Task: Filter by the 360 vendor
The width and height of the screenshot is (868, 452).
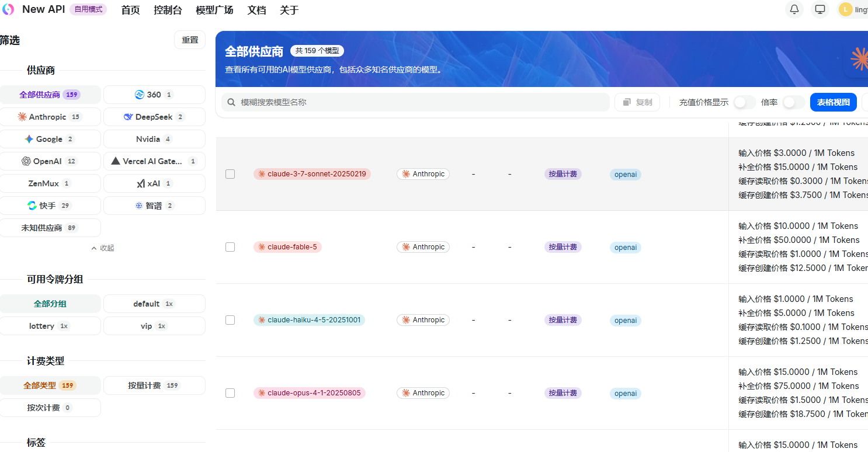Action: coord(154,95)
